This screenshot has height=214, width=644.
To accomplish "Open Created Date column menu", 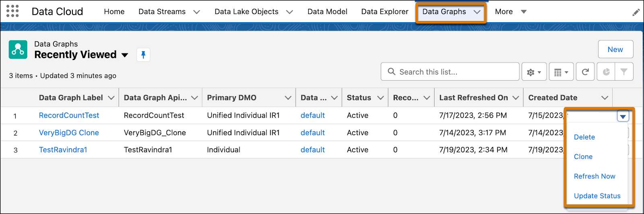I will (x=605, y=98).
